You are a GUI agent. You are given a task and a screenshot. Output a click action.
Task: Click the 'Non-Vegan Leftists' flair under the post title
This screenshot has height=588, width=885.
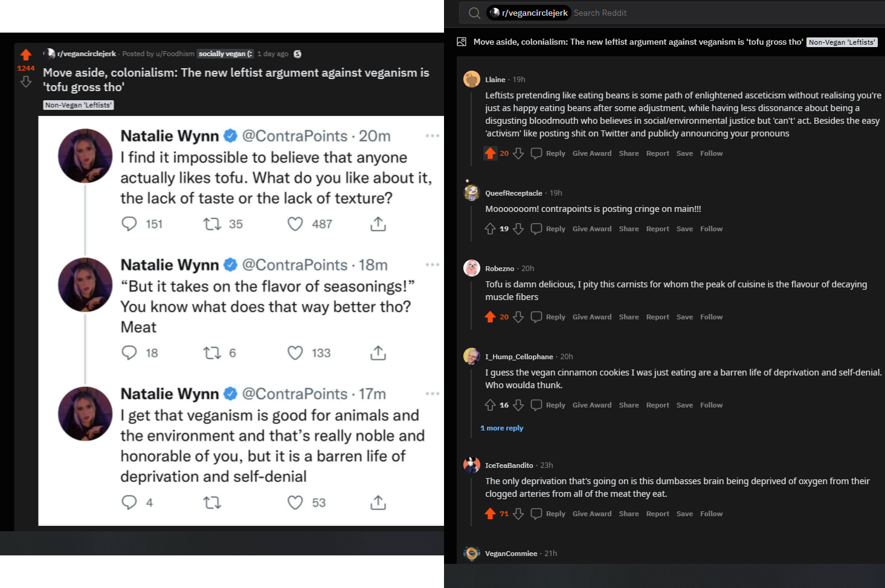tap(79, 105)
